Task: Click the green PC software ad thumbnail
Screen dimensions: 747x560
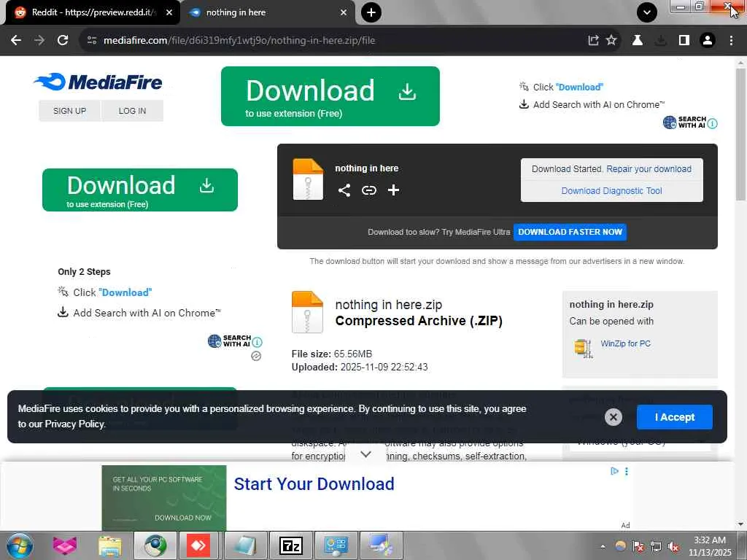Action: tap(164, 497)
